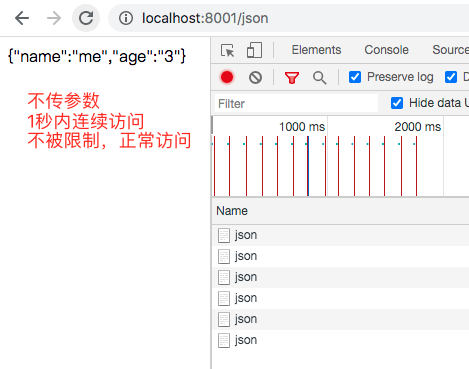
Task: Clear the network log
Action: click(x=255, y=77)
